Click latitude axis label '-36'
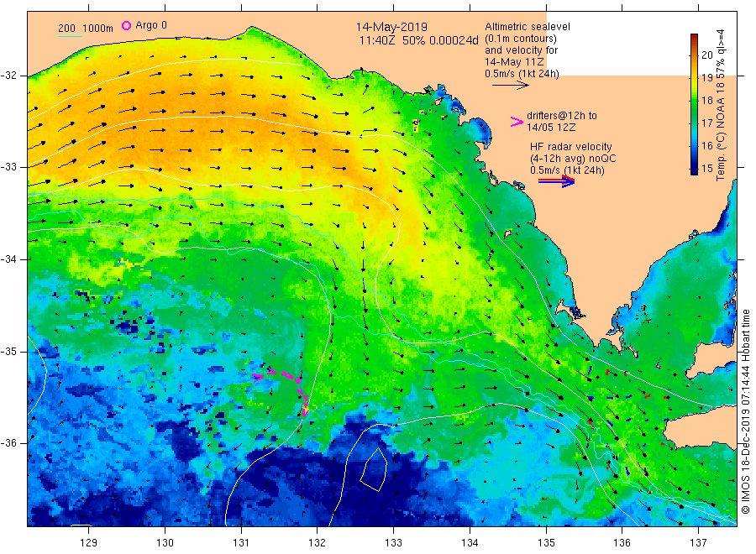756x554 pixels. click(8, 442)
